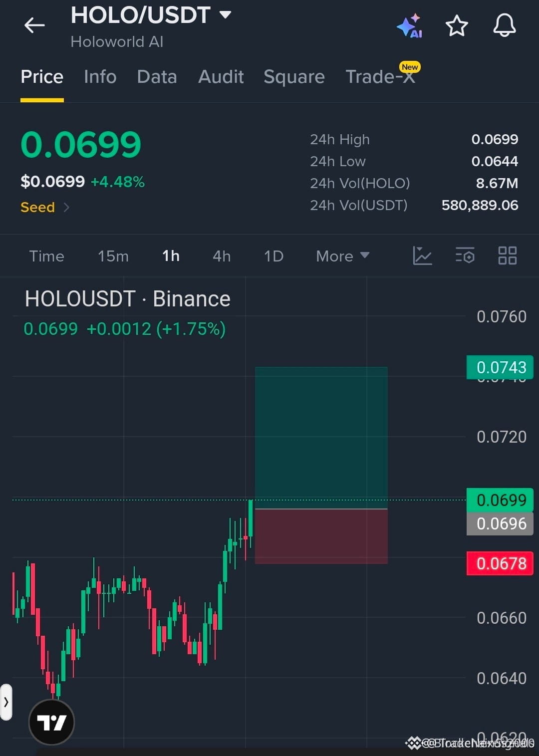Image resolution: width=539 pixels, height=756 pixels.
Task: Set a price alert with the bell
Action: [x=505, y=25]
